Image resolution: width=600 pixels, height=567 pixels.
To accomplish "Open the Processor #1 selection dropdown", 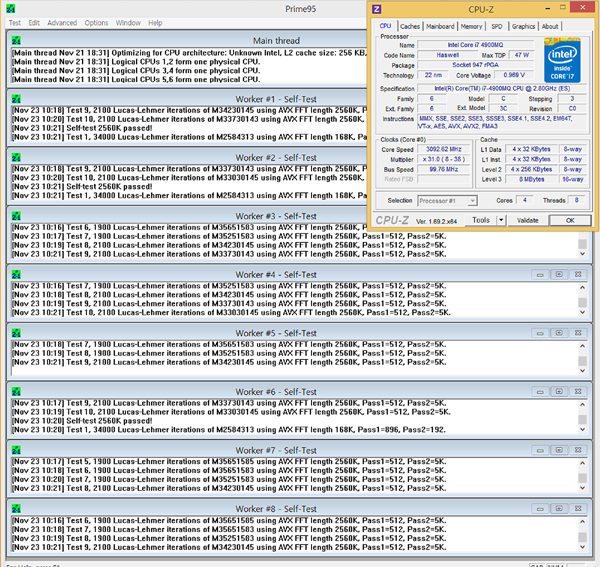I will point(447,200).
